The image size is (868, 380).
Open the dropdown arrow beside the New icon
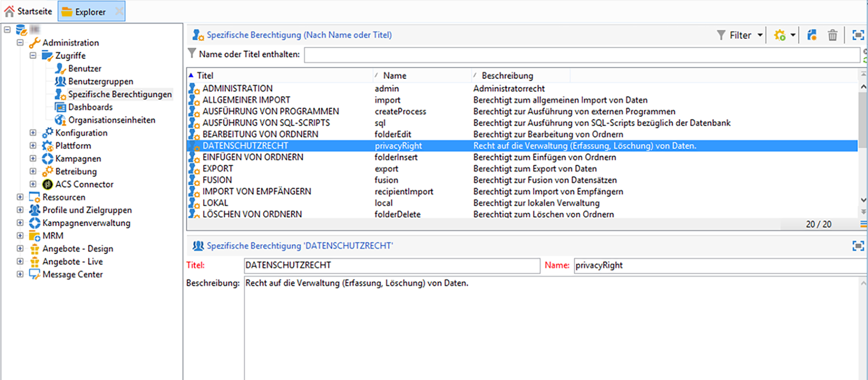tap(793, 35)
